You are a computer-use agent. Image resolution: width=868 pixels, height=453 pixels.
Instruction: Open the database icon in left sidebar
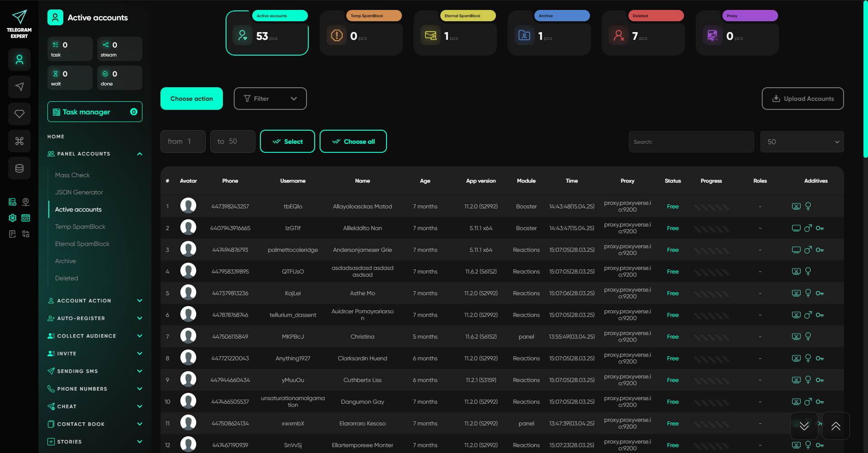[x=19, y=168]
